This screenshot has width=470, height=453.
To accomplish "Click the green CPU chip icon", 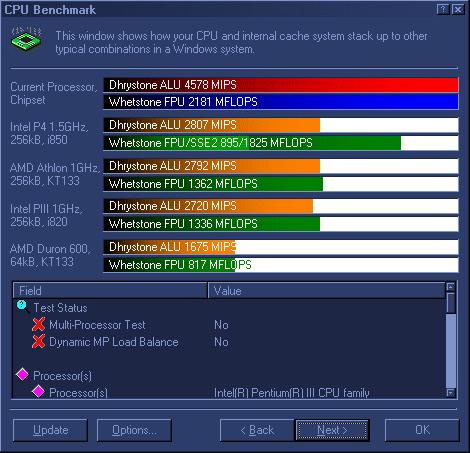I will pos(26,40).
